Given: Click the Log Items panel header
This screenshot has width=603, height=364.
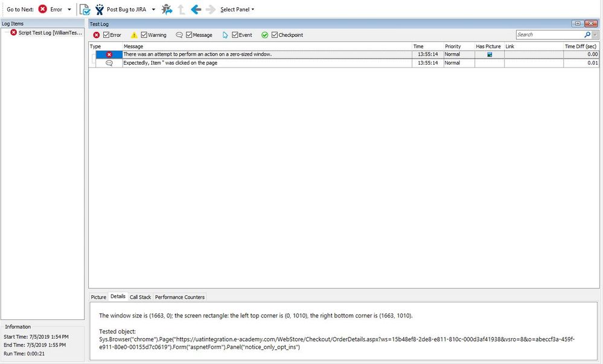Looking at the screenshot, I should tap(42, 24).
